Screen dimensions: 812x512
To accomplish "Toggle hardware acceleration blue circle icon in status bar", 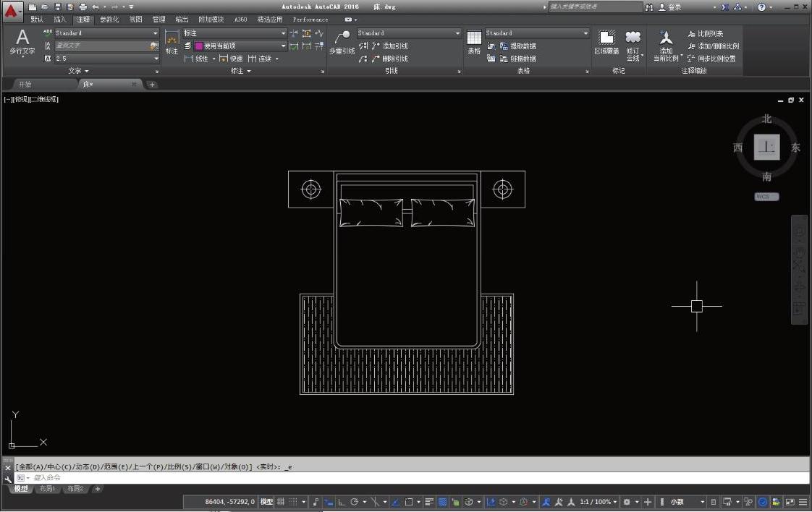I will pyautogui.click(x=763, y=502).
